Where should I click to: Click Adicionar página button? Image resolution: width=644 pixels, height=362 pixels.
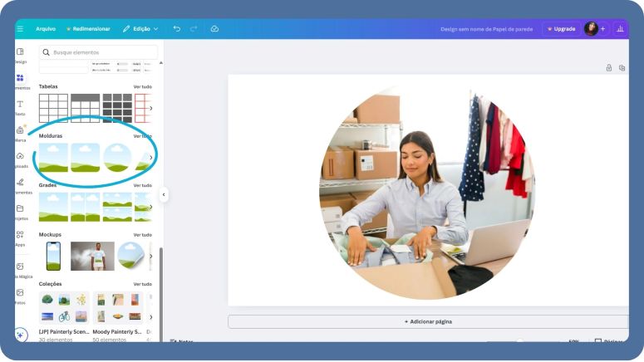tap(428, 321)
